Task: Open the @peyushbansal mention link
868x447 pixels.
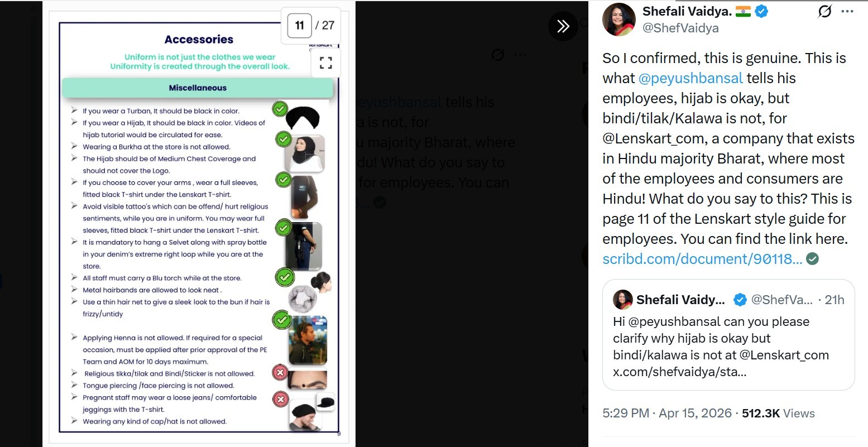Action: click(690, 78)
